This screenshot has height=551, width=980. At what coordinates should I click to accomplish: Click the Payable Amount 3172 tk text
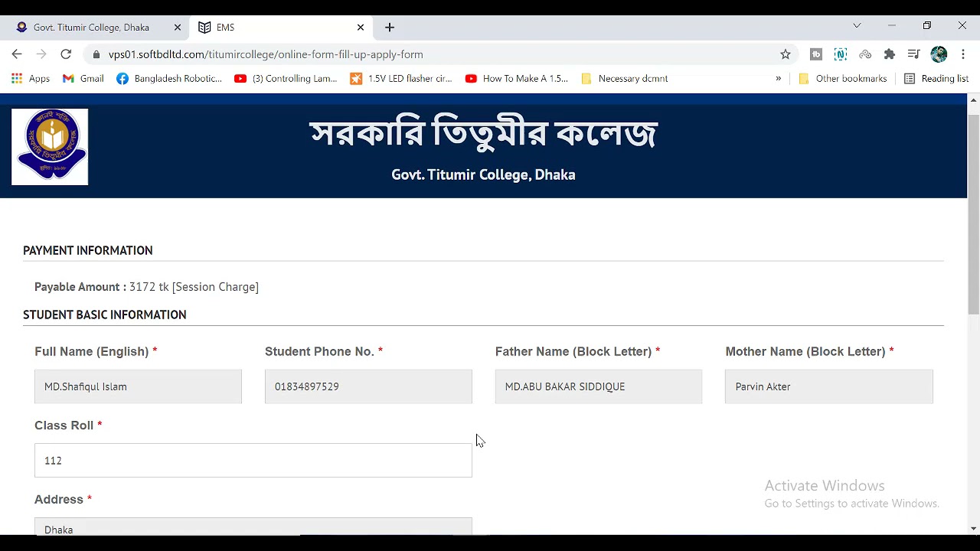tap(146, 287)
